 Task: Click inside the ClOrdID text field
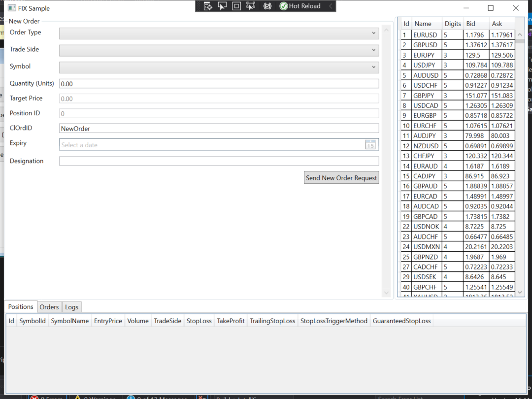(x=219, y=128)
